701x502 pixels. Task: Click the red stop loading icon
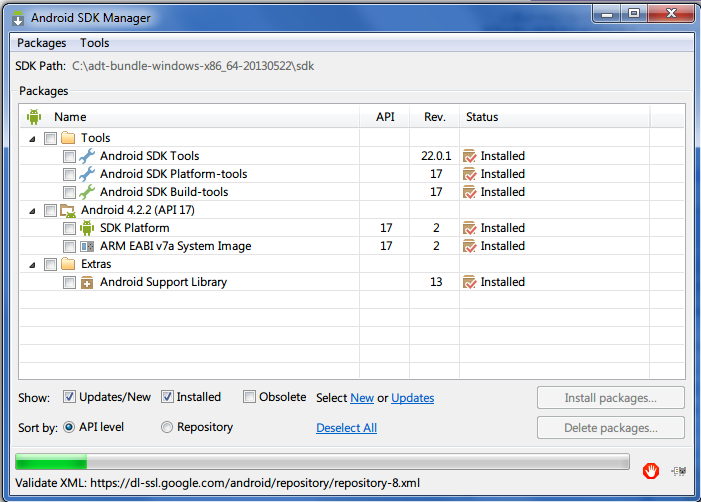pyautogui.click(x=650, y=469)
